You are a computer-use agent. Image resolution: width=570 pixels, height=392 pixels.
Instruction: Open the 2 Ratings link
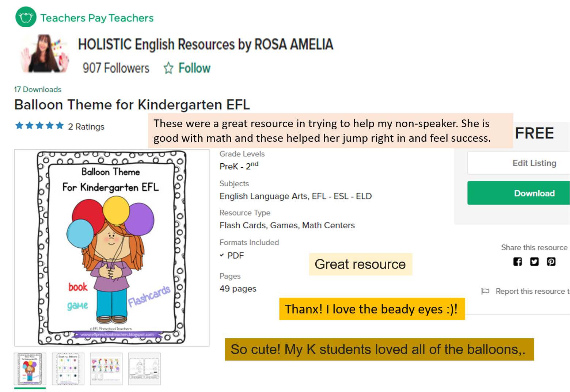point(86,127)
